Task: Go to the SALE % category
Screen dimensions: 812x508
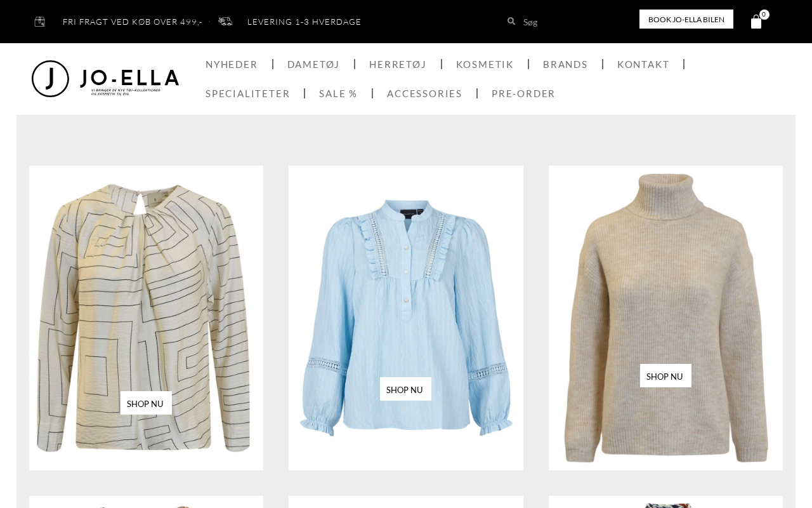Action: (x=338, y=93)
